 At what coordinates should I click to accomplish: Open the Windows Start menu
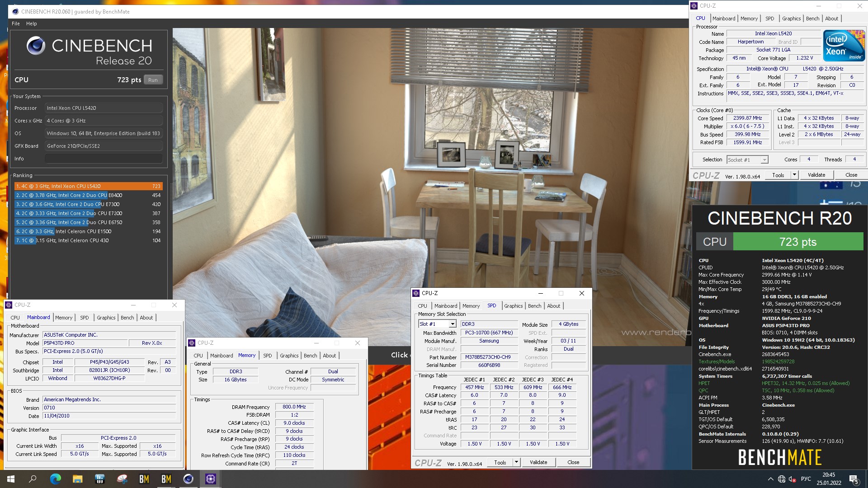(11, 479)
